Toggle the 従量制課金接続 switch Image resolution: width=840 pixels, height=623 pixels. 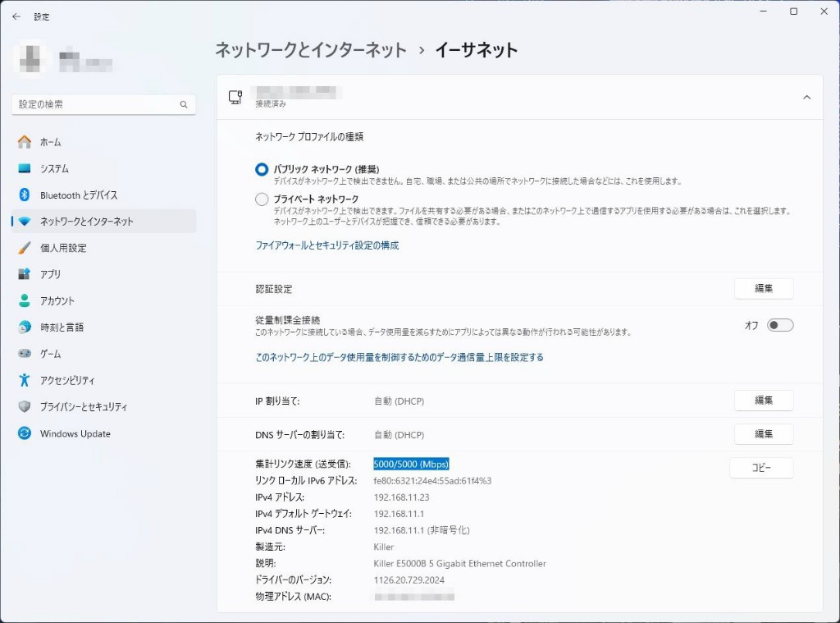[x=779, y=325]
